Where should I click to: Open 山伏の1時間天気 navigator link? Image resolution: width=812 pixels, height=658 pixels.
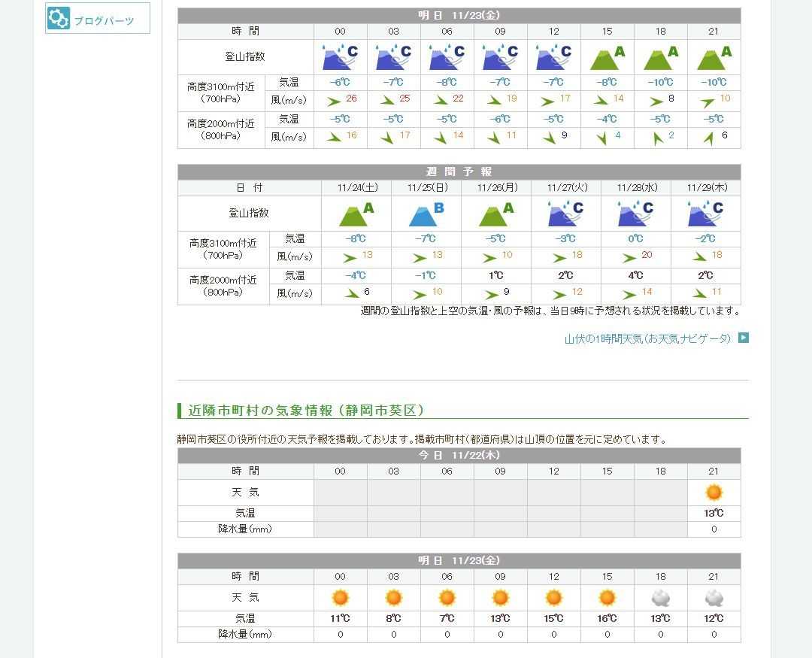click(x=647, y=339)
